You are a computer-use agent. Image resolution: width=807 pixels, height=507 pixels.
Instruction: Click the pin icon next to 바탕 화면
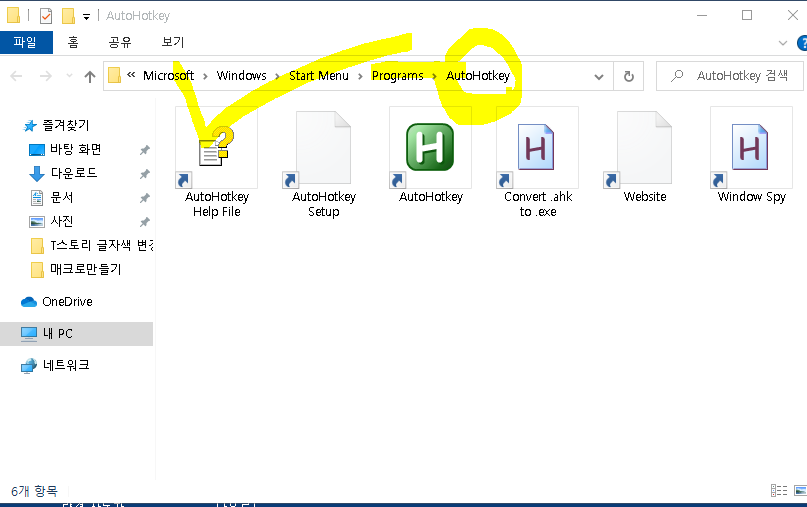pyautogui.click(x=145, y=150)
